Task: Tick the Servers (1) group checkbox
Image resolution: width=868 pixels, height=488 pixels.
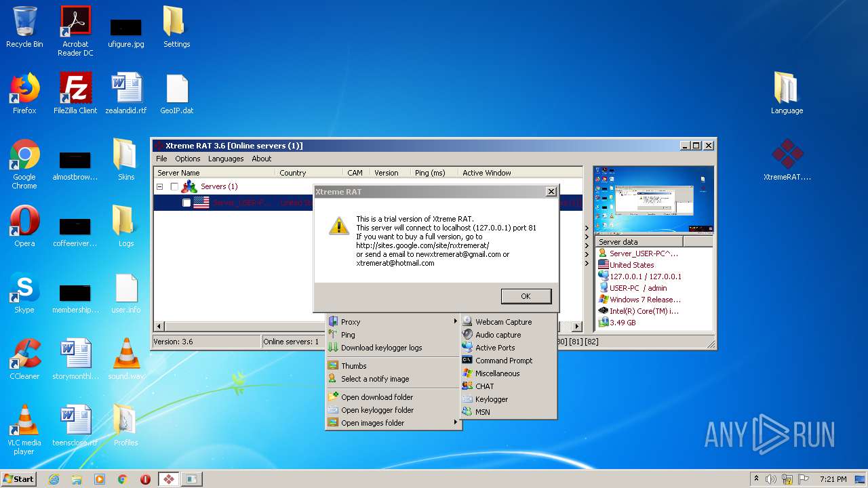Action: coord(174,186)
